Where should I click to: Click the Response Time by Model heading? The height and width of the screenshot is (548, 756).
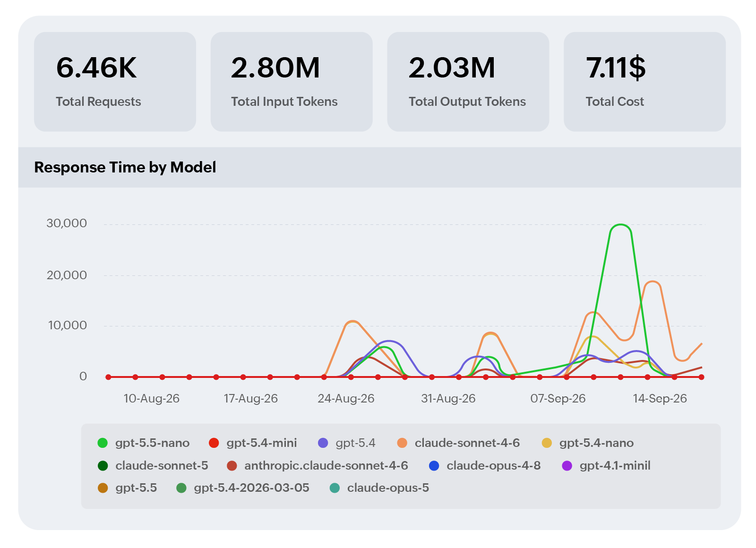tap(125, 167)
